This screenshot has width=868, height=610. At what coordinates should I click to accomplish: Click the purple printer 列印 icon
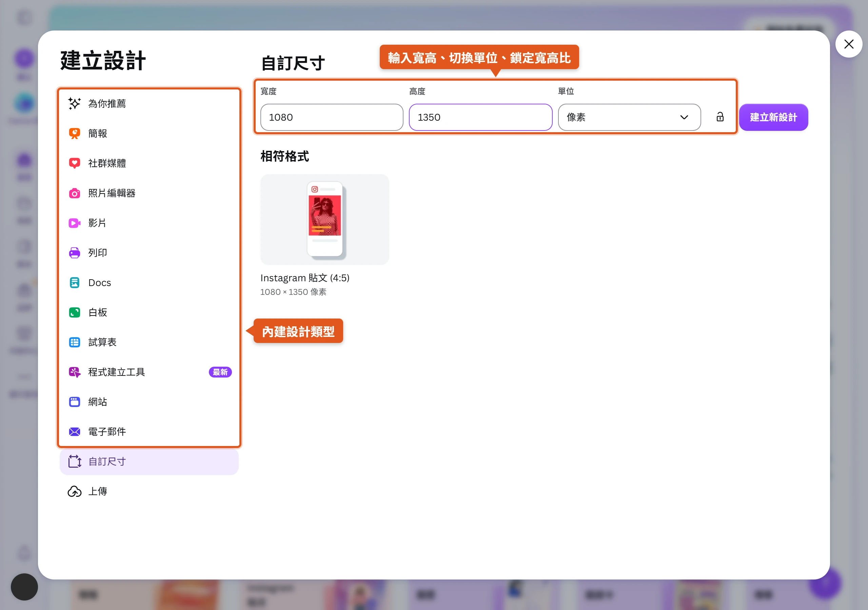[x=75, y=253]
